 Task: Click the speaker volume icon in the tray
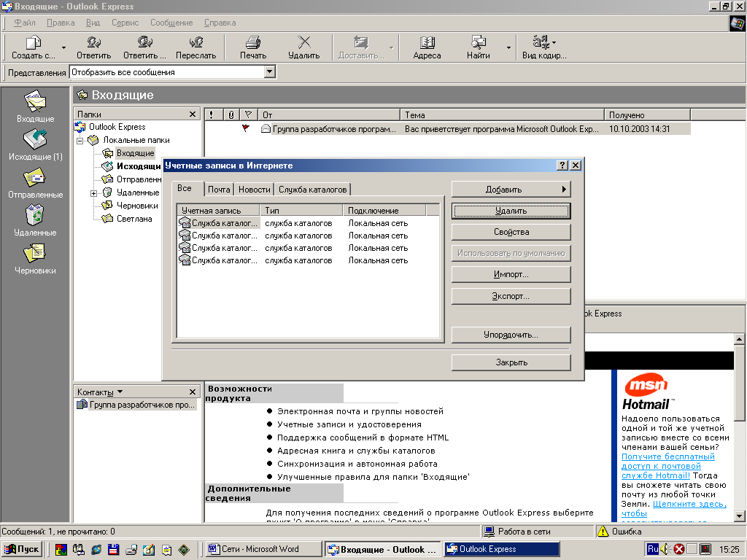665,549
